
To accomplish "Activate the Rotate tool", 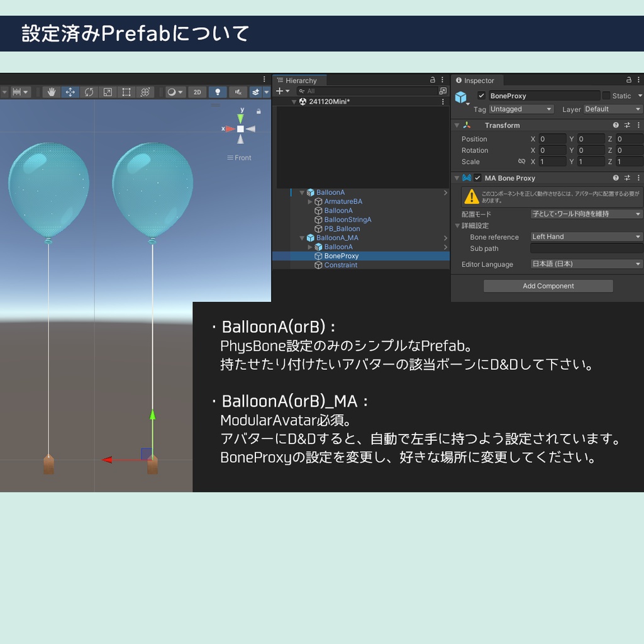I will click(x=89, y=92).
